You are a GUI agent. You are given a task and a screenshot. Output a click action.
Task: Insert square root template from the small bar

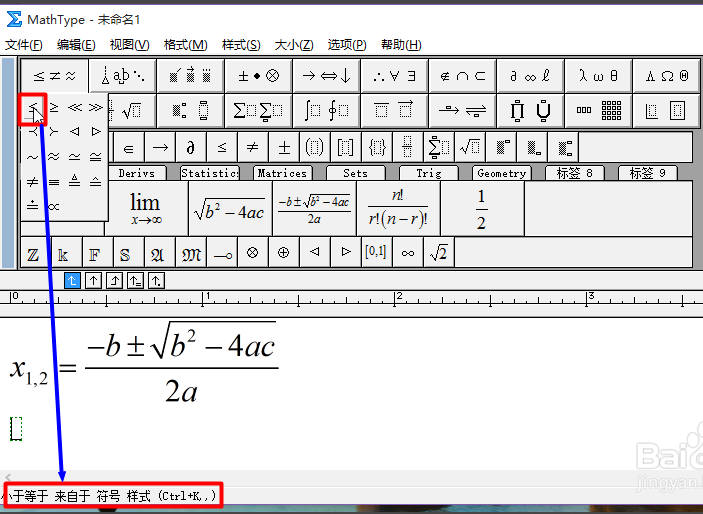point(470,147)
